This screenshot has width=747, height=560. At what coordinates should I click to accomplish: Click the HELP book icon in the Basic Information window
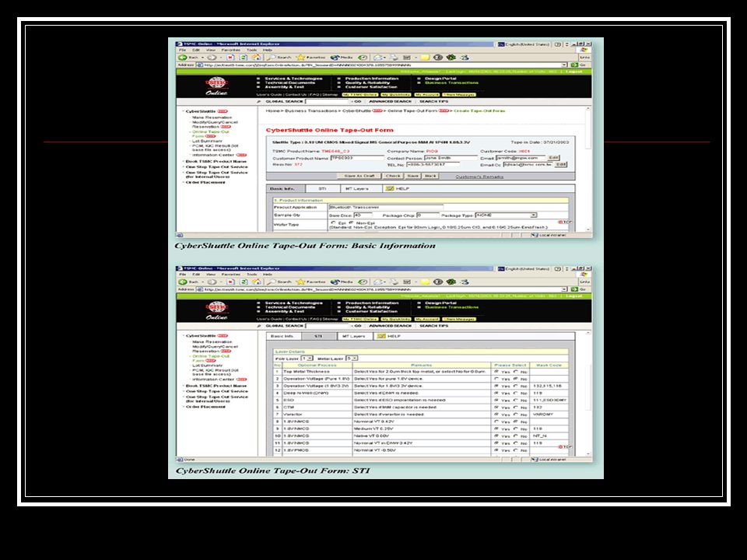(x=390, y=188)
